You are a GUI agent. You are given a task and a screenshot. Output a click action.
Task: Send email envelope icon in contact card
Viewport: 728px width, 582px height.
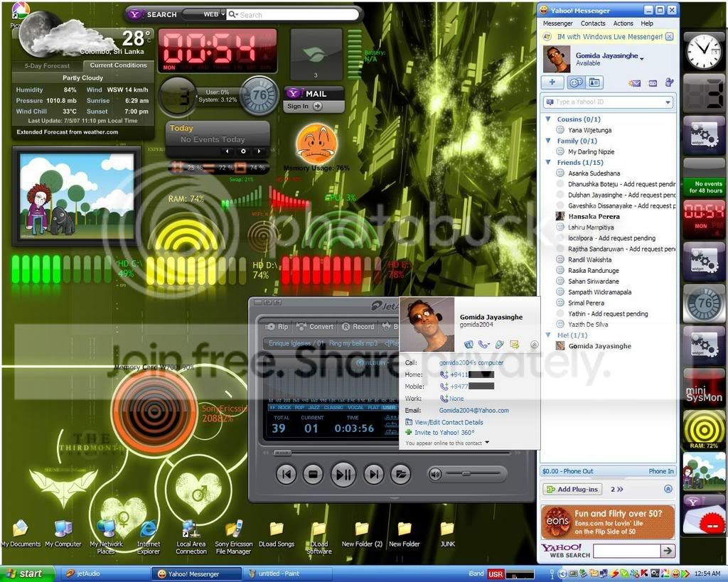tap(514, 345)
